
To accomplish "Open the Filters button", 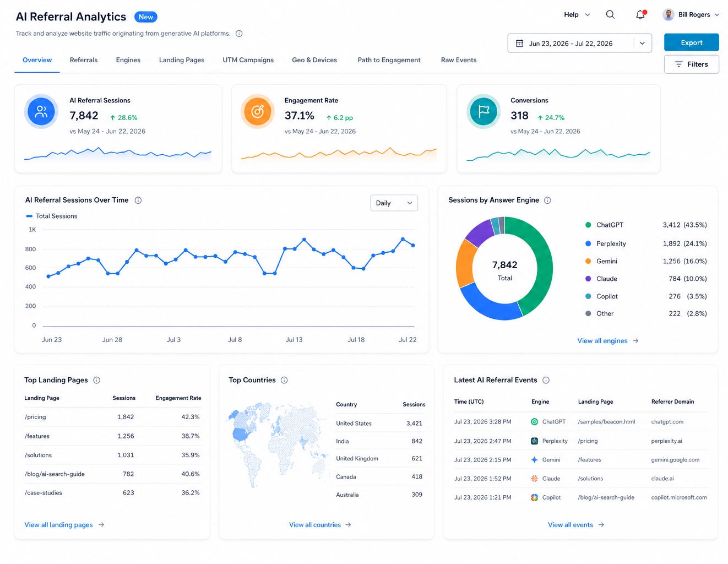I will point(692,64).
